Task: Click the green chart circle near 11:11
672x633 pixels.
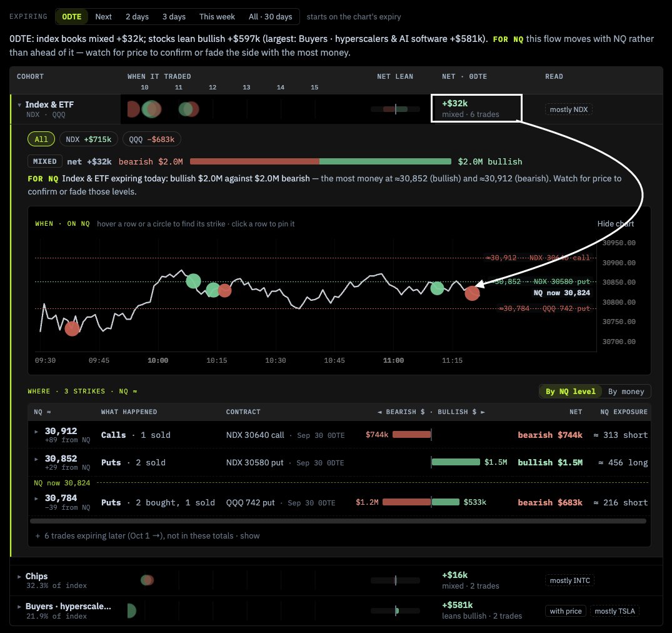Action: pos(437,288)
